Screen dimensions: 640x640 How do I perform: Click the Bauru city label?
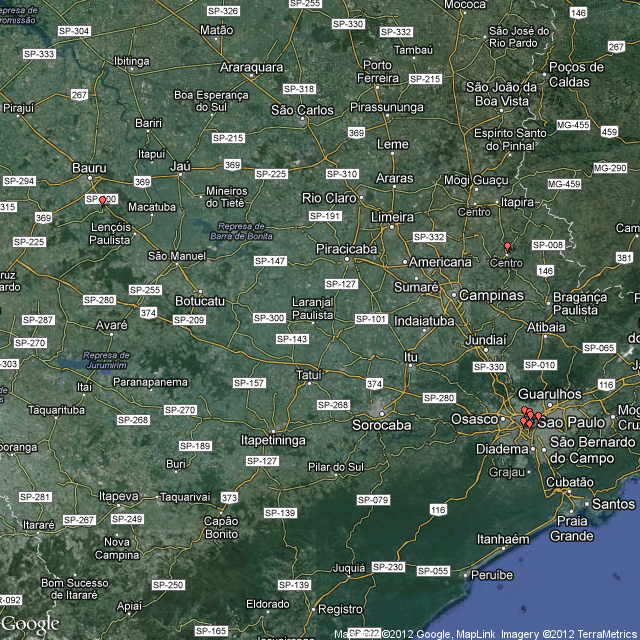pos(91,169)
